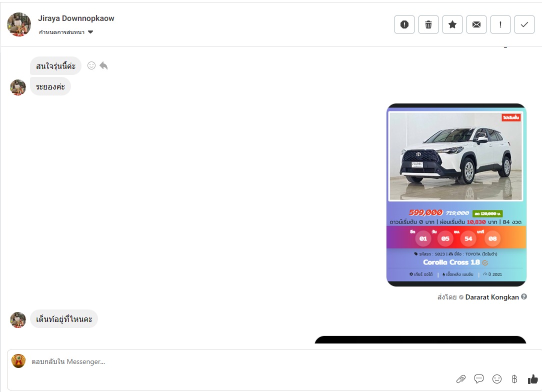Star this conversation
Screen dimensions: 542x392
(x=452, y=24)
